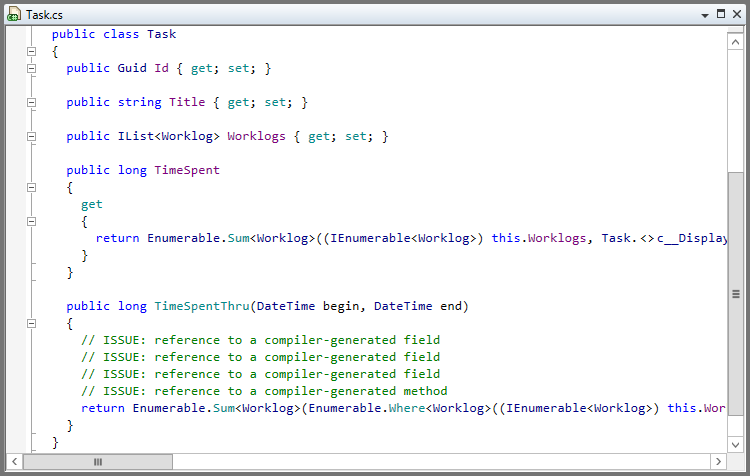Click vertical scrollbar up arrow
This screenshot has width=750, height=476.
[x=735, y=42]
